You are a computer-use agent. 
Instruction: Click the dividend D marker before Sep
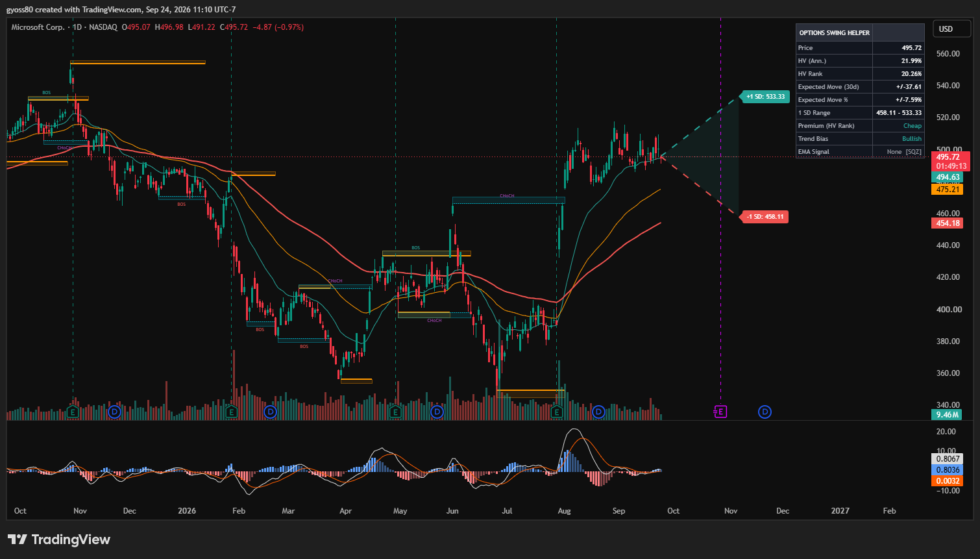coord(599,412)
